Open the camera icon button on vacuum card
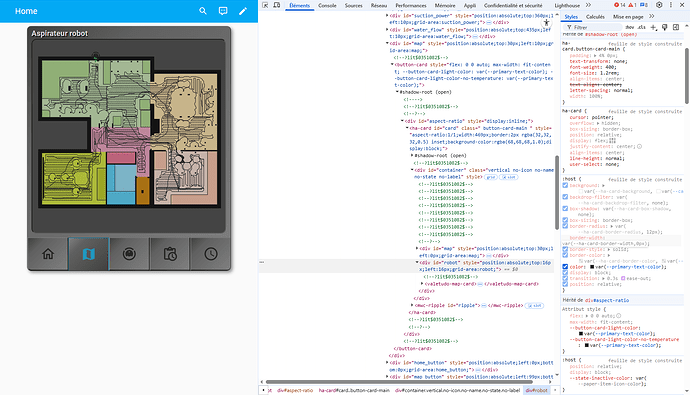This screenshot has width=690, height=395. click(x=129, y=254)
